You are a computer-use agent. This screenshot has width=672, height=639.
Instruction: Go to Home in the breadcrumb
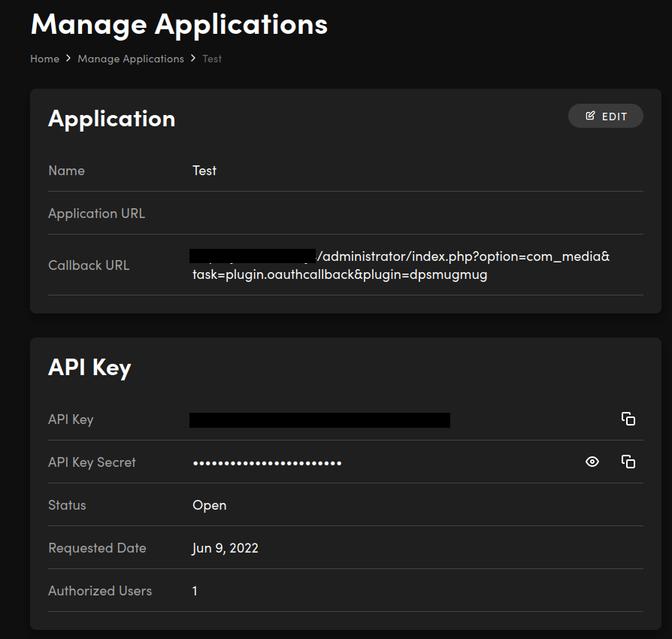click(x=44, y=59)
